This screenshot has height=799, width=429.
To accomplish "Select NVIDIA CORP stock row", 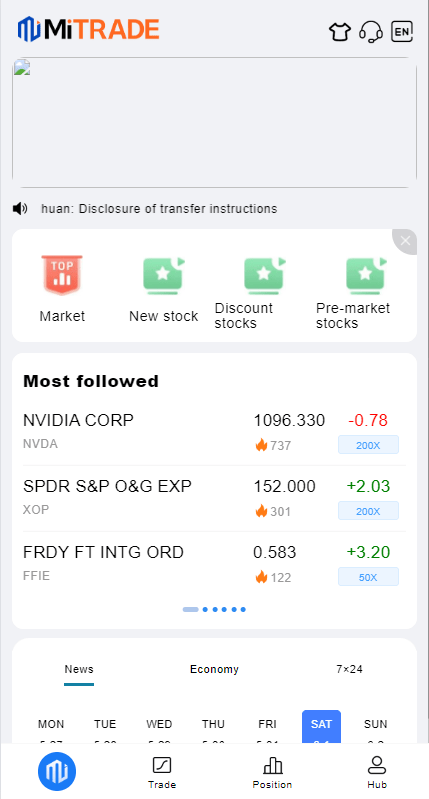I will 214,432.
